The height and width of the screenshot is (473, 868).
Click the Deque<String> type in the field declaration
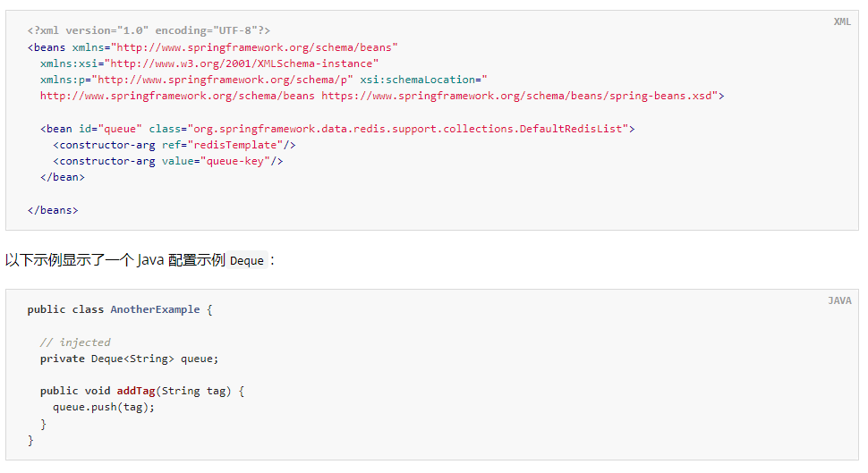[x=132, y=358]
